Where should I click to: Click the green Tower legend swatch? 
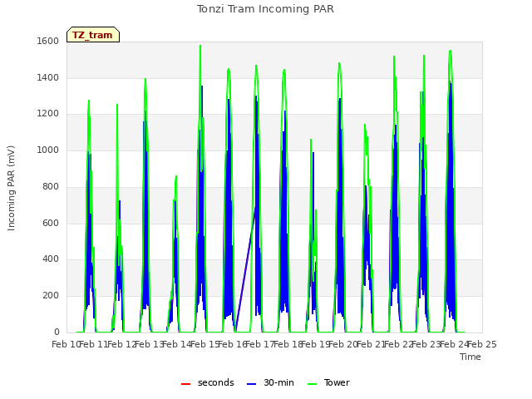click(313, 384)
